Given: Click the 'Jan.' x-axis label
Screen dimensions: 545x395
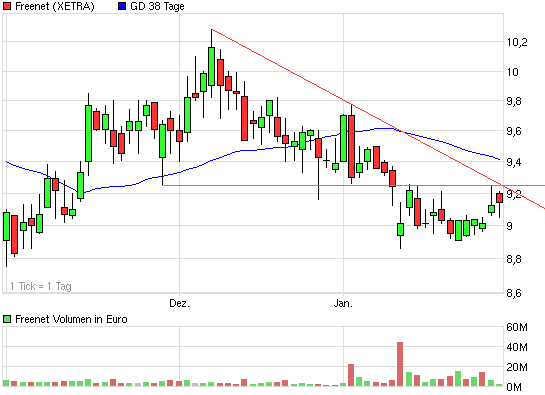Looking at the screenshot, I should [343, 303].
